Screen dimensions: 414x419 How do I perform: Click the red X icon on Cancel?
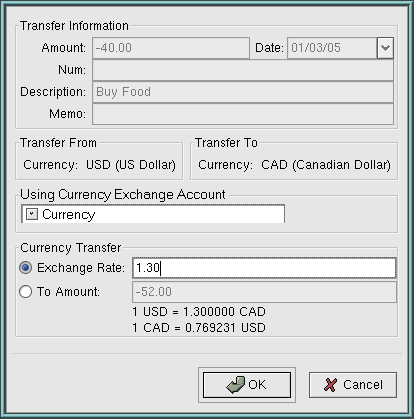pyautogui.click(x=330, y=385)
